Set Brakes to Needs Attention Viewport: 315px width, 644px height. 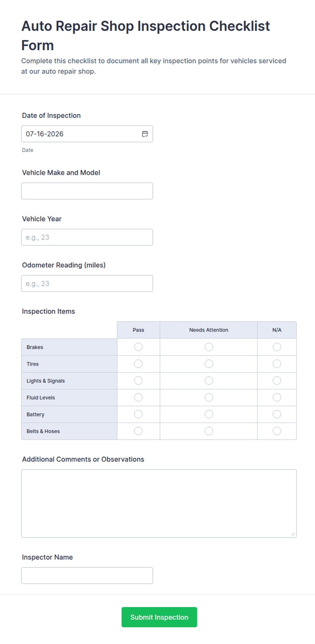[x=209, y=347]
